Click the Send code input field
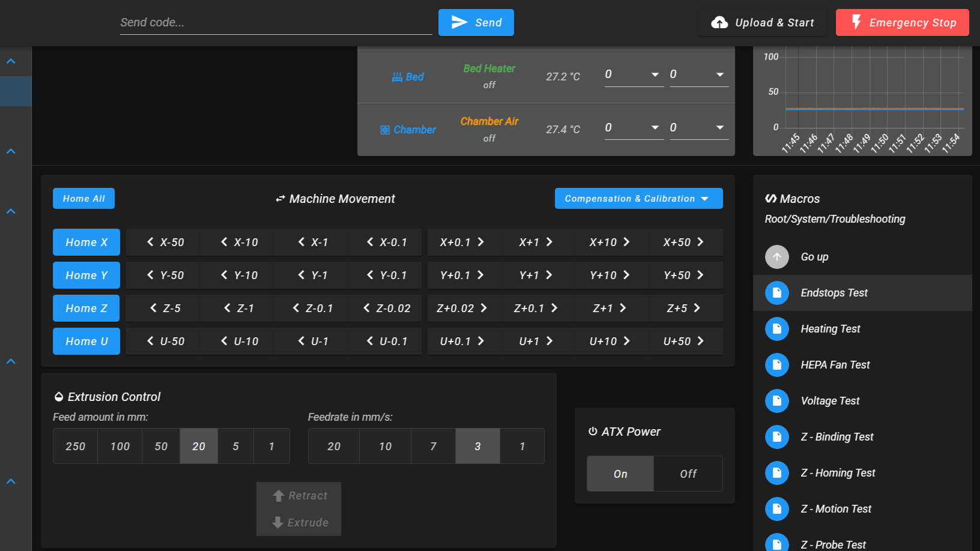980x551 pixels. click(276, 23)
